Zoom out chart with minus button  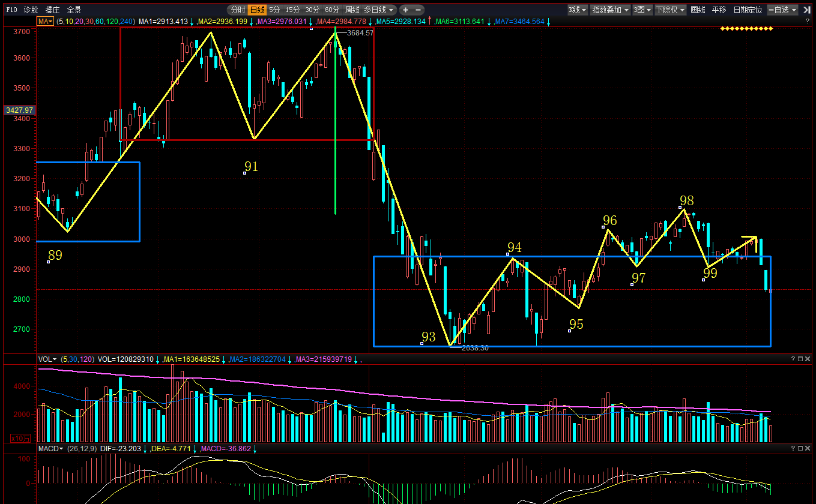419,10
